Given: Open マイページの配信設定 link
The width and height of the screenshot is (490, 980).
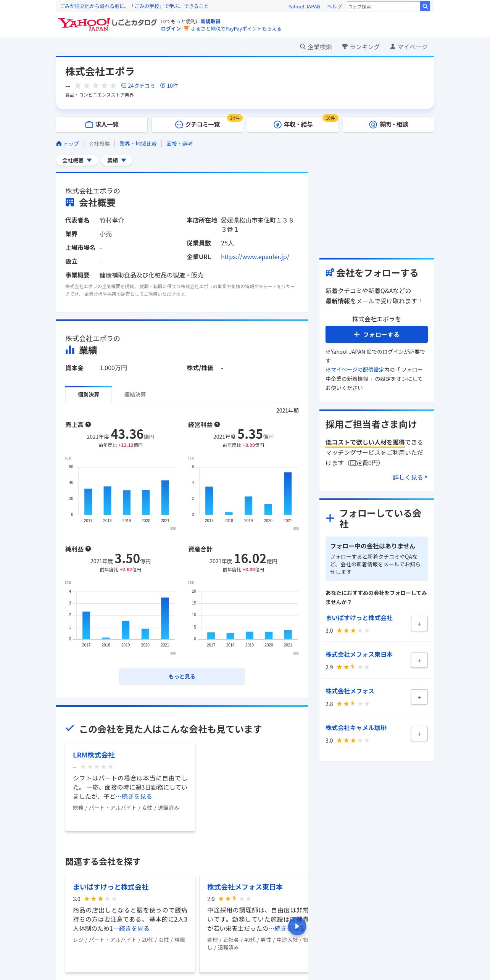Looking at the screenshot, I should tap(358, 369).
